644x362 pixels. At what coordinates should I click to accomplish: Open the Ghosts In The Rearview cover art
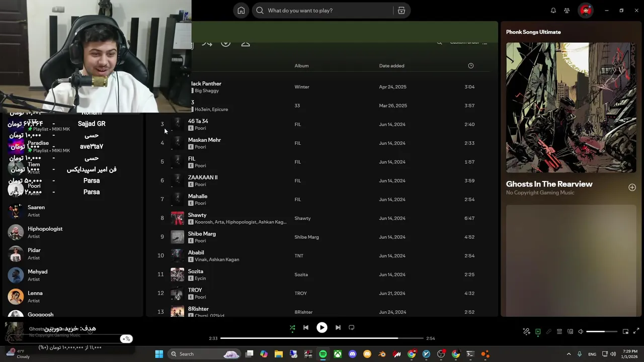[571, 108]
